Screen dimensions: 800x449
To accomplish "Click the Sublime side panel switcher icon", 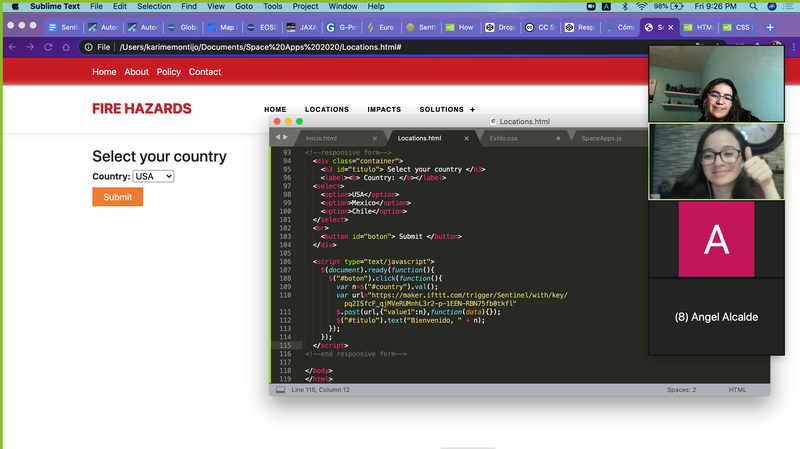I will (280, 389).
